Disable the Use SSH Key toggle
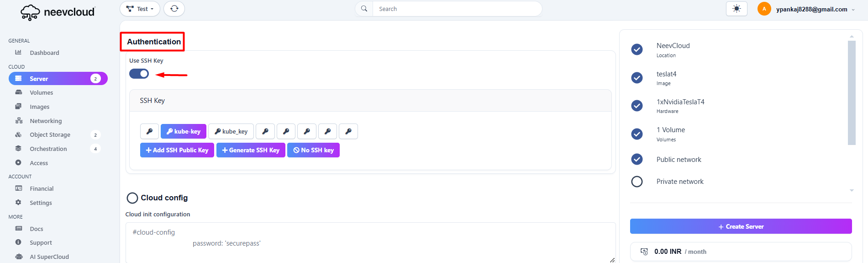This screenshot has width=868, height=263. coord(139,74)
